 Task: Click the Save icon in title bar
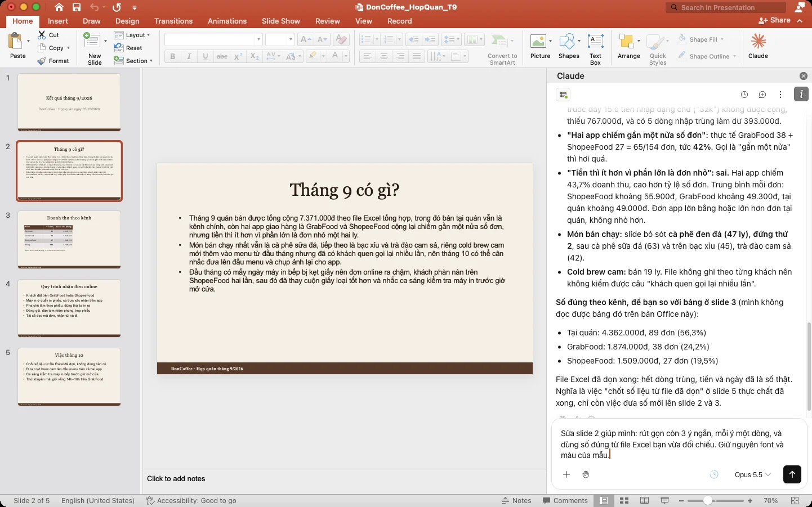coord(77,7)
